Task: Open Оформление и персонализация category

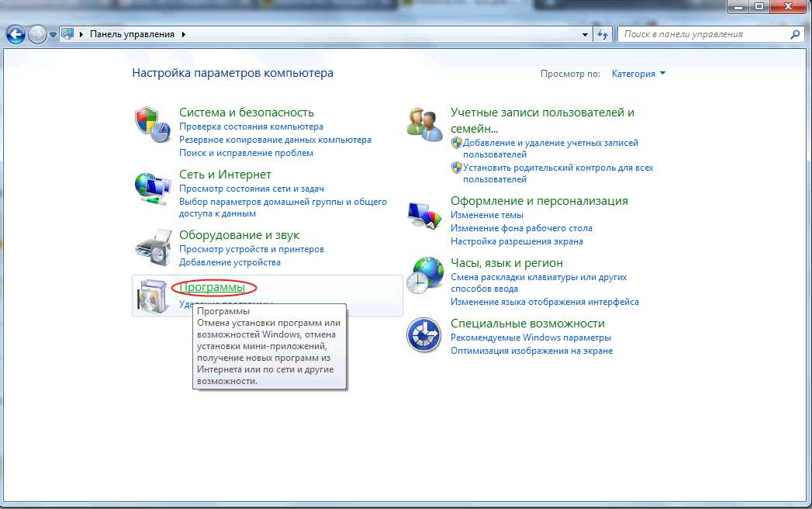Action: [x=539, y=201]
